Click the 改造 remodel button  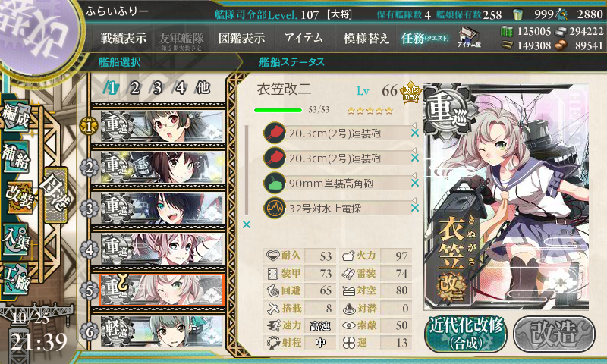[x=554, y=334]
